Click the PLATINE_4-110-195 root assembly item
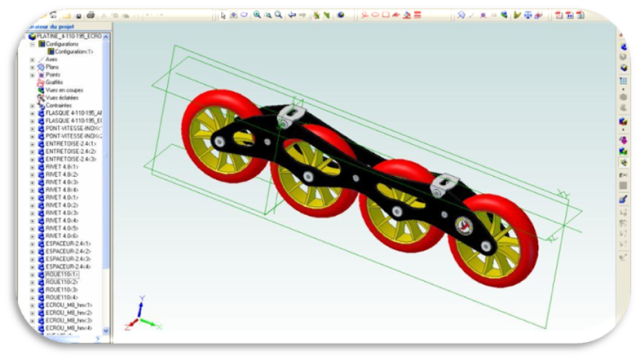The width and height of the screenshot is (640, 360). point(69,36)
